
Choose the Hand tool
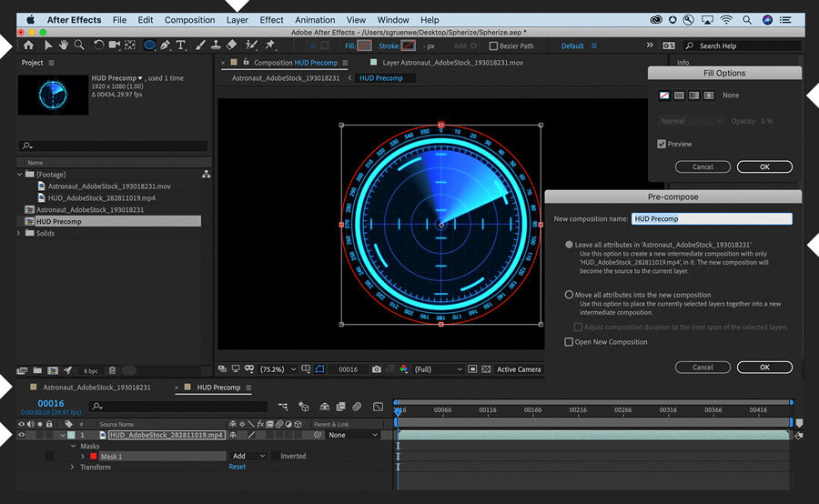click(x=64, y=45)
